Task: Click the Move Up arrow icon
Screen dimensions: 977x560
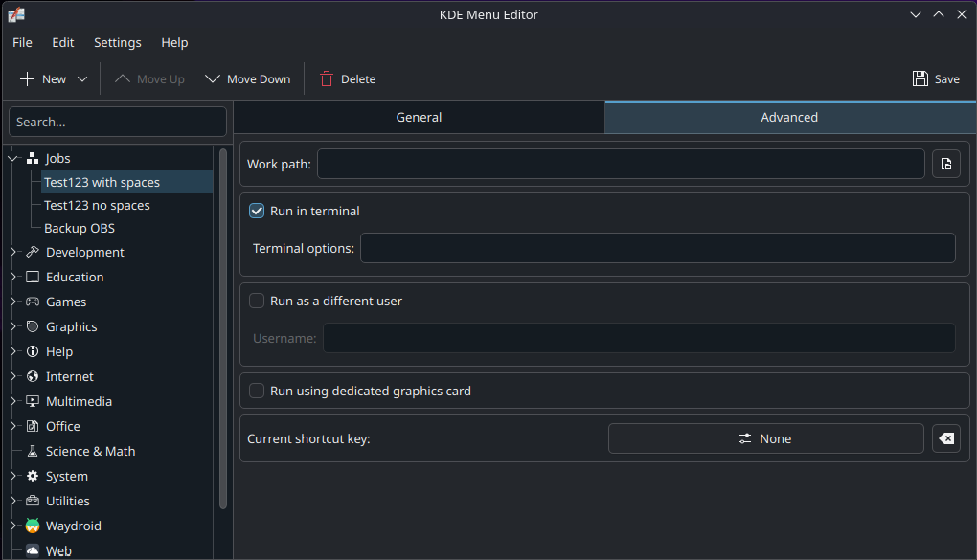Action: (x=123, y=79)
